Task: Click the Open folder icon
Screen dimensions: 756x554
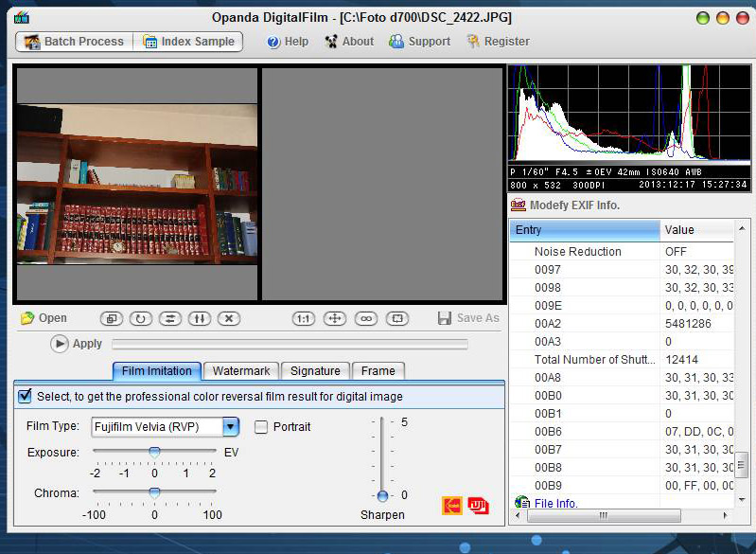Action: [27, 318]
